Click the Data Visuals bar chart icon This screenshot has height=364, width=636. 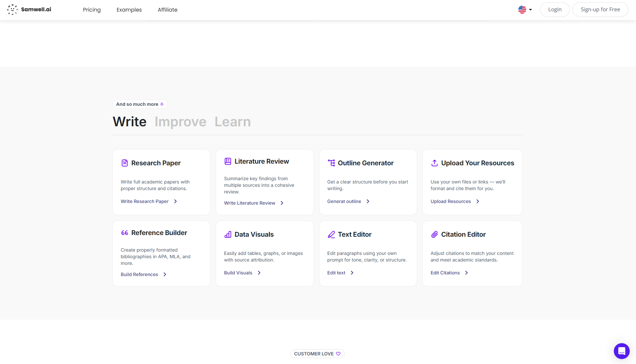click(x=228, y=234)
